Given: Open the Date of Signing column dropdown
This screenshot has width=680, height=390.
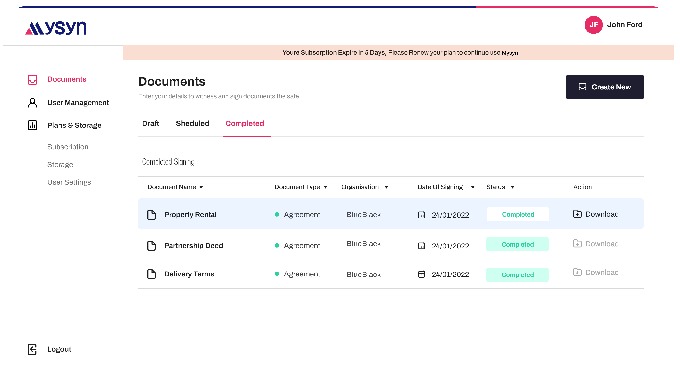Looking at the screenshot, I should 472,187.
